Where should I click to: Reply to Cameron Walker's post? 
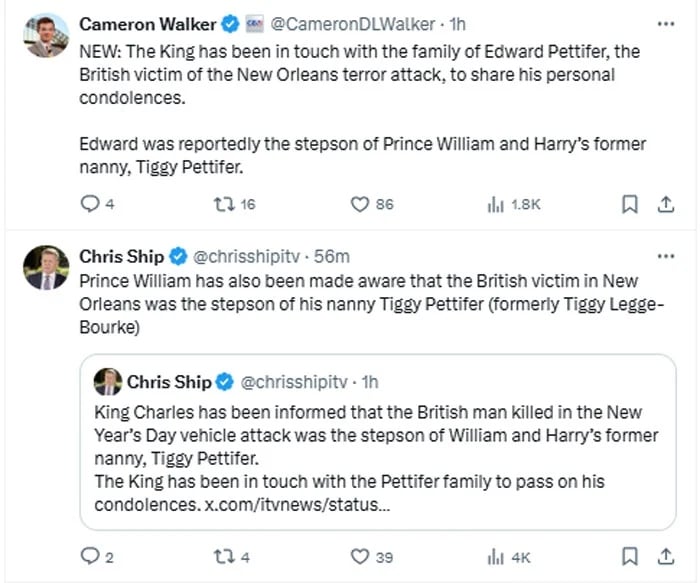(89, 204)
